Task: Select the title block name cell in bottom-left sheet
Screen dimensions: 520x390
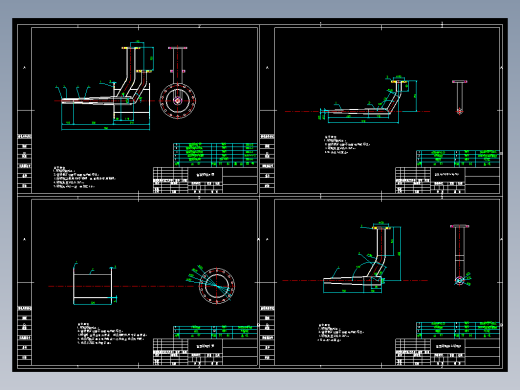Action: click(205, 346)
